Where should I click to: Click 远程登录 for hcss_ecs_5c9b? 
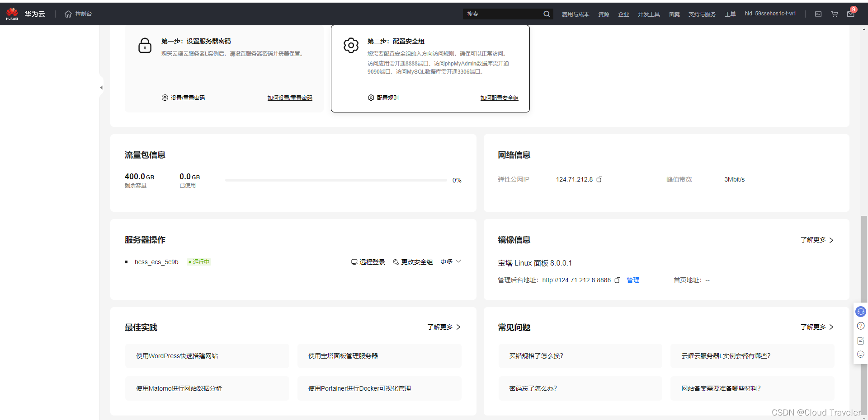pyautogui.click(x=368, y=262)
